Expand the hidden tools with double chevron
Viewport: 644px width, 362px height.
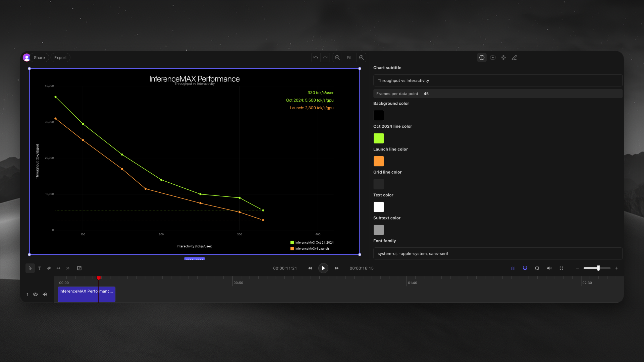[68, 268]
